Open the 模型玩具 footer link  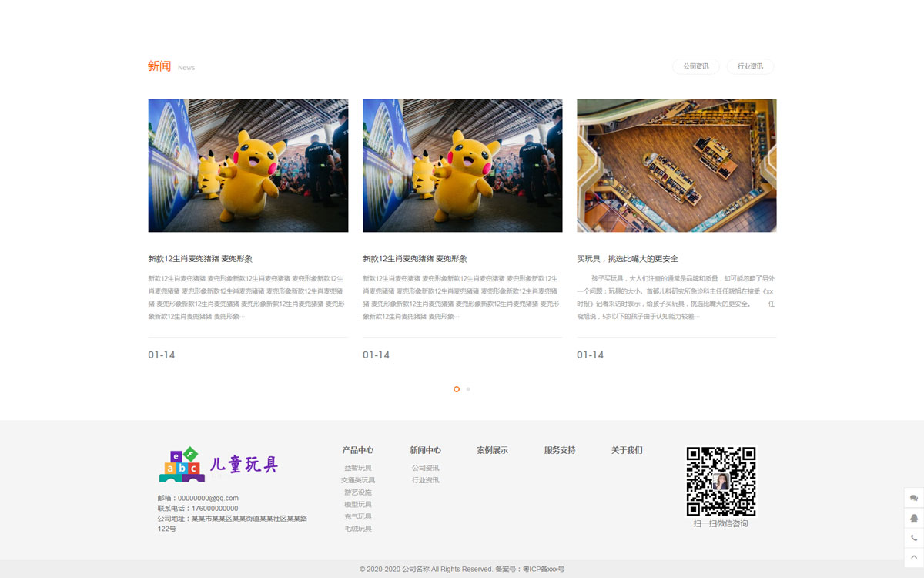pyautogui.click(x=358, y=504)
